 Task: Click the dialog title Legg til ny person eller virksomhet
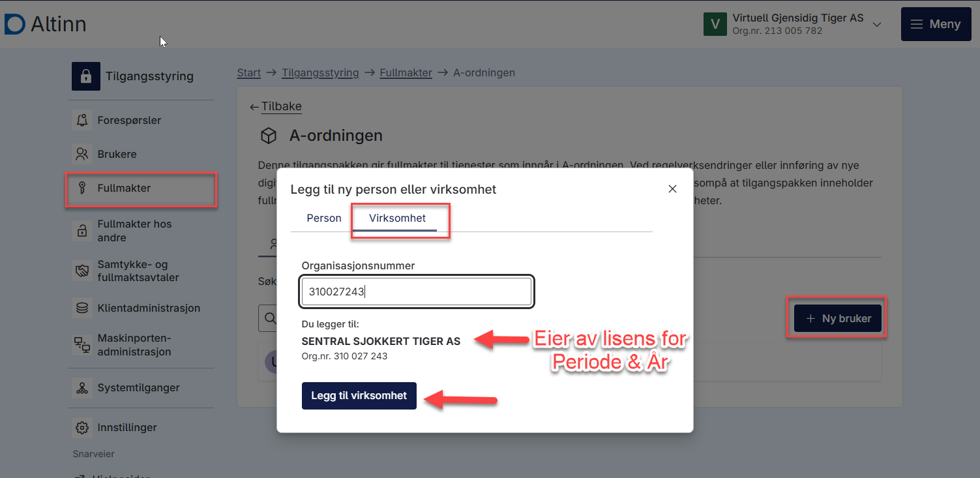[393, 189]
